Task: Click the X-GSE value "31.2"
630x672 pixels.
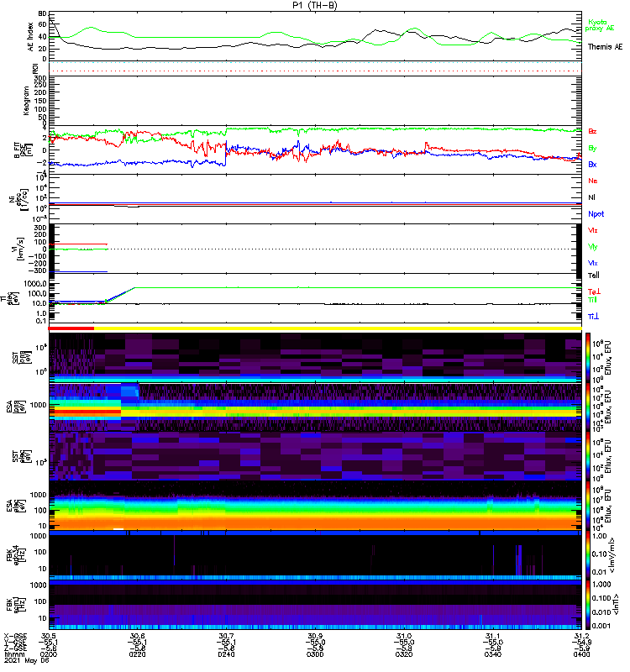Action: [x=581, y=636]
